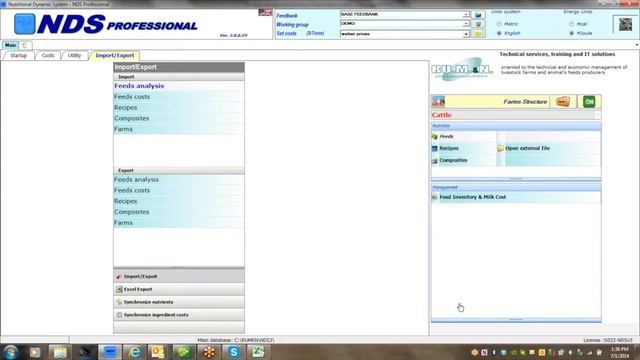Click Feeds costs under Export
This screenshot has height=360, width=640.
click(179, 191)
